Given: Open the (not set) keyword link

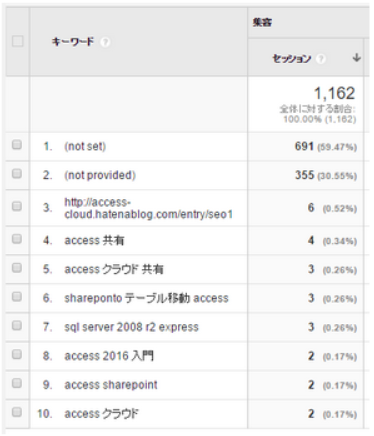Looking at the screenshot, I should click(x=85, y=146).
